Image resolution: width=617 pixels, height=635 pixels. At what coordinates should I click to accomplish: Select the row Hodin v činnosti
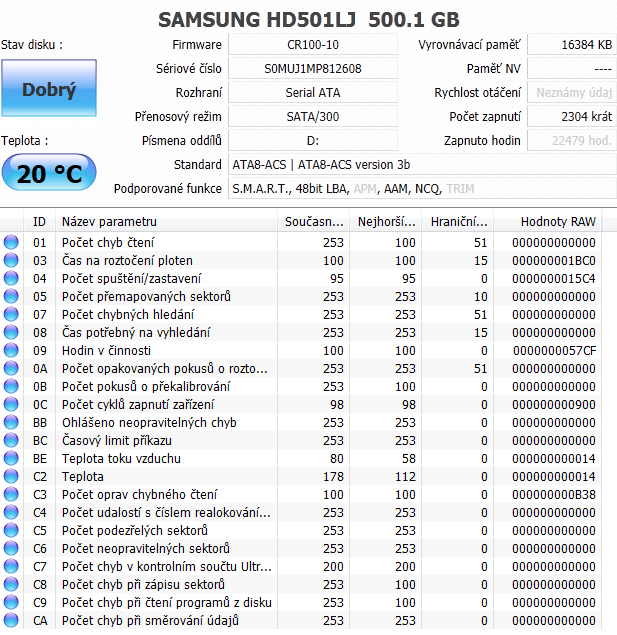click(301, 350)
